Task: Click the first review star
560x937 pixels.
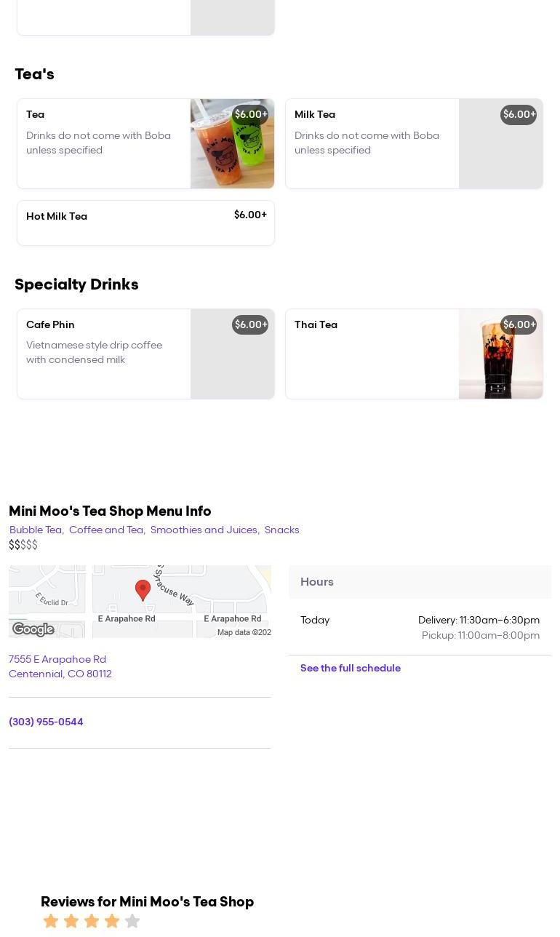Action: tap(51, 921)
